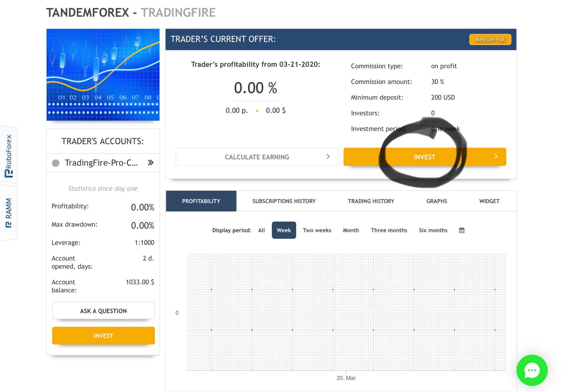Click the Medium risk badge

(x=490, y=40)
